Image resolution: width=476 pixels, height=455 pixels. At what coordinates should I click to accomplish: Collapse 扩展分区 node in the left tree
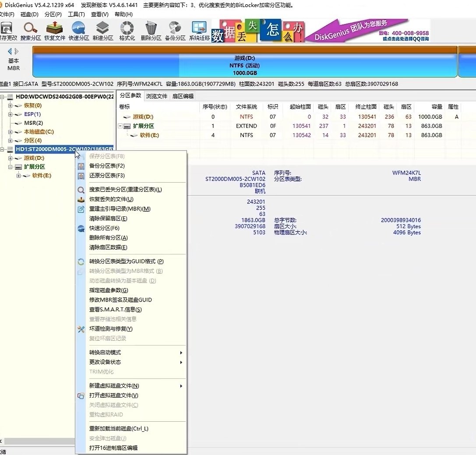tap(11, 167)
